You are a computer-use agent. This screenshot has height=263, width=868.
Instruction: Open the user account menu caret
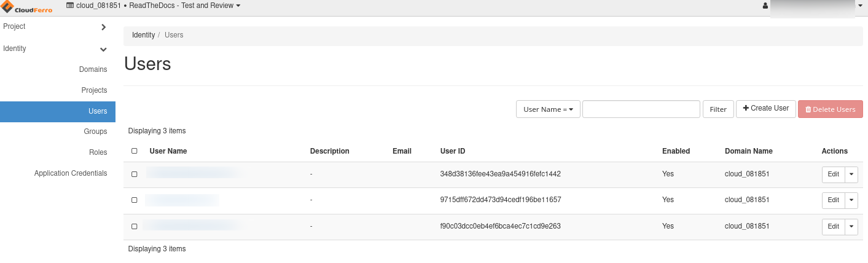coord(860,6)
